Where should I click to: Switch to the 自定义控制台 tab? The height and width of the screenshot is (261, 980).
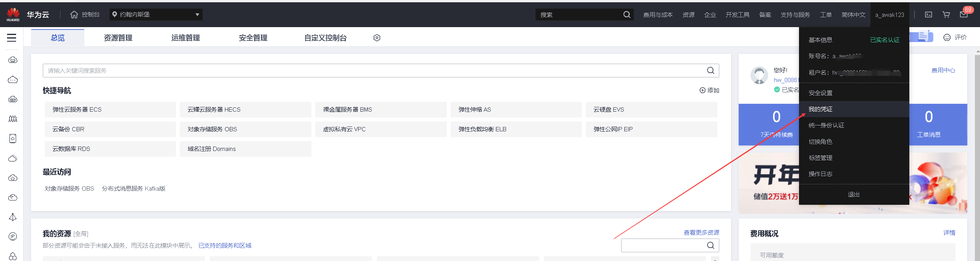pos(325,38)
